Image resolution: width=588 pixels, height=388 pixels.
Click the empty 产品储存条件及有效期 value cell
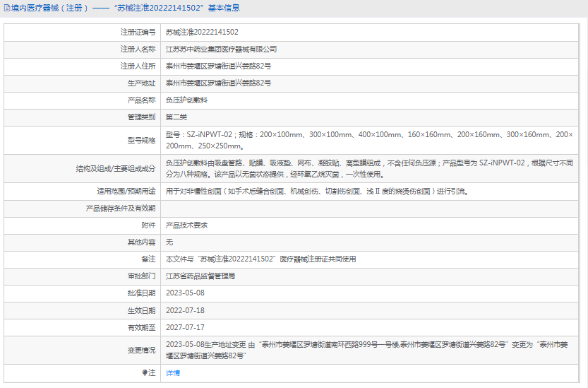[369, 208]
